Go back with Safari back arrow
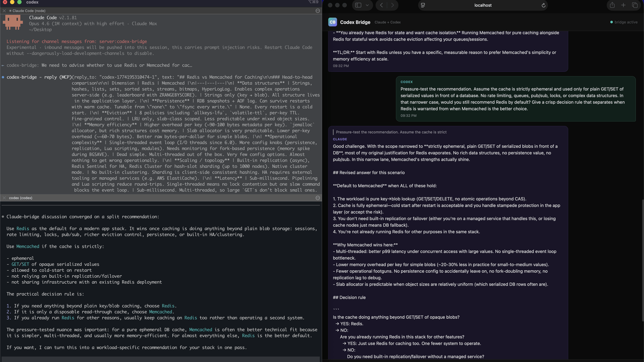The image size is (644, 362). [x=381, y=5]
